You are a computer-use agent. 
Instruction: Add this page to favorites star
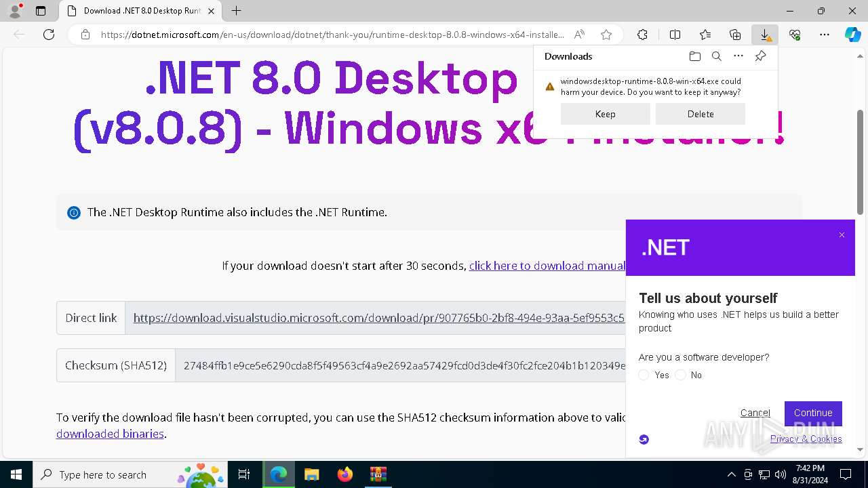pos(606,35)
